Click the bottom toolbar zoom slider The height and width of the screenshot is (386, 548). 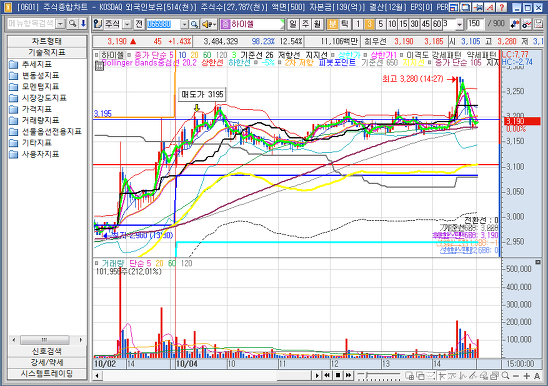pyautogui.click(x=378, y=376)
